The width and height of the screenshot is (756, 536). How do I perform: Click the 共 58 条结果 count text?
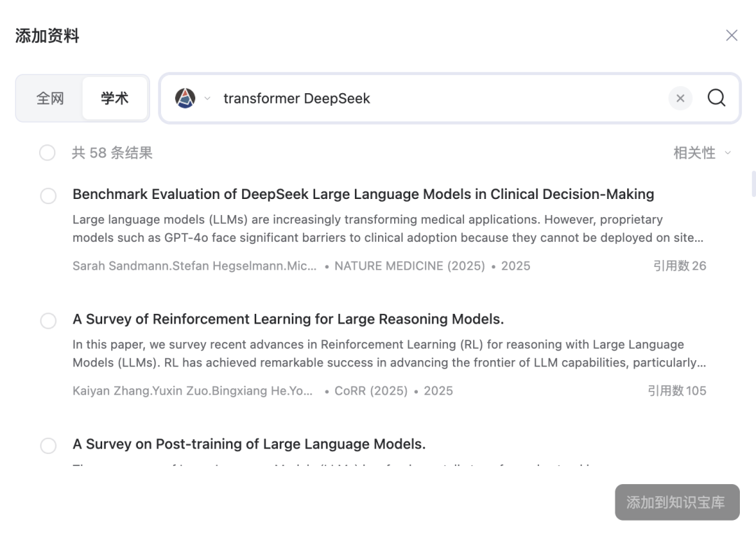112,153
